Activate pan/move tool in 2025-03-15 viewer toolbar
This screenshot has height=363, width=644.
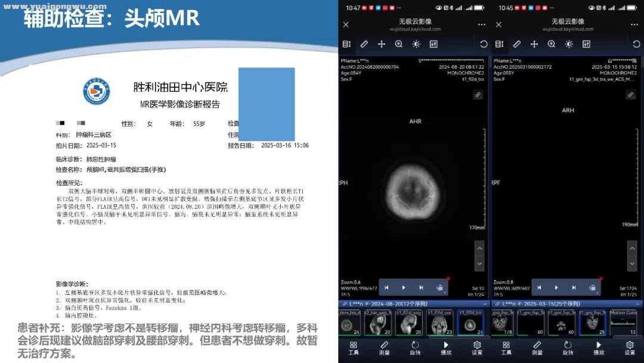(534, 44)
